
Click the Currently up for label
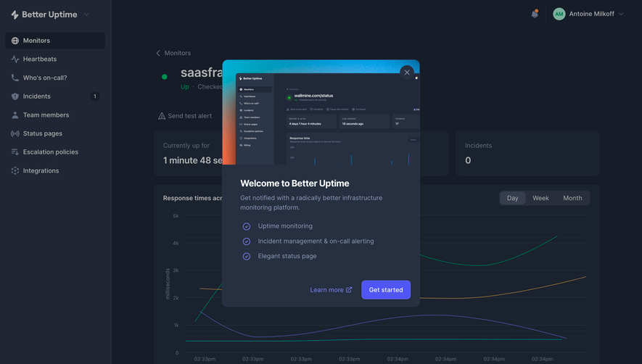186,145
